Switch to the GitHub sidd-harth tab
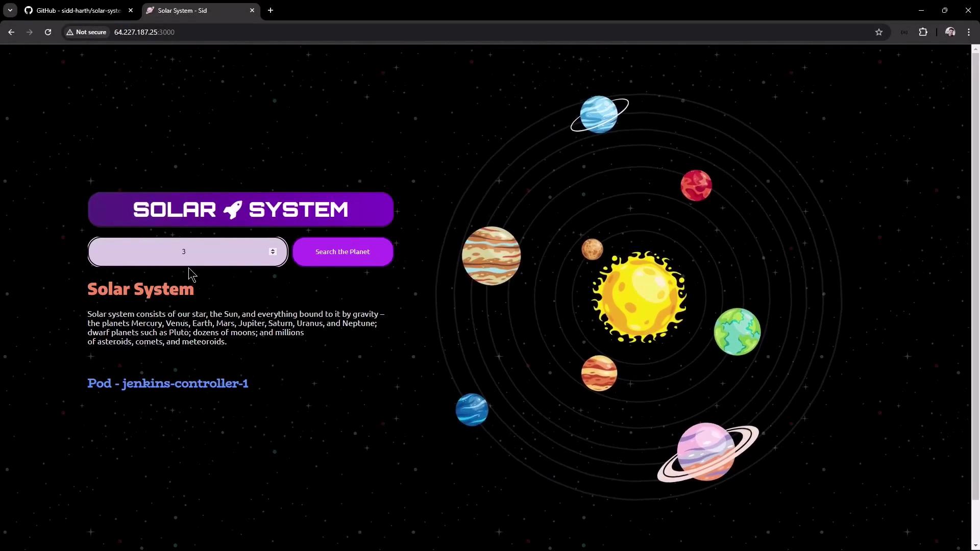This screenshot has height=551, width=980. click(79, 10)
